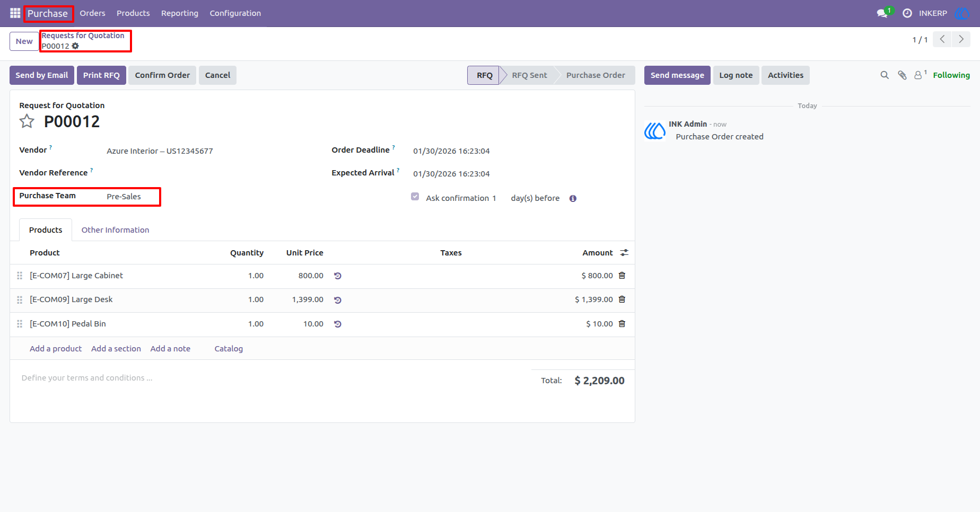Switch to Other Information tab
The height and width of the screenshot is (512, 980).
tap(115, 230)
